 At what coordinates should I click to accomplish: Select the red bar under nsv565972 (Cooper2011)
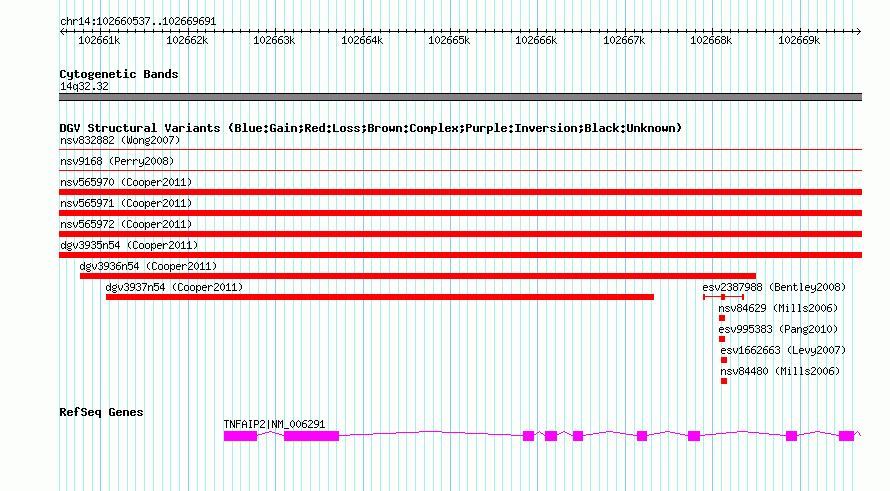460,234
